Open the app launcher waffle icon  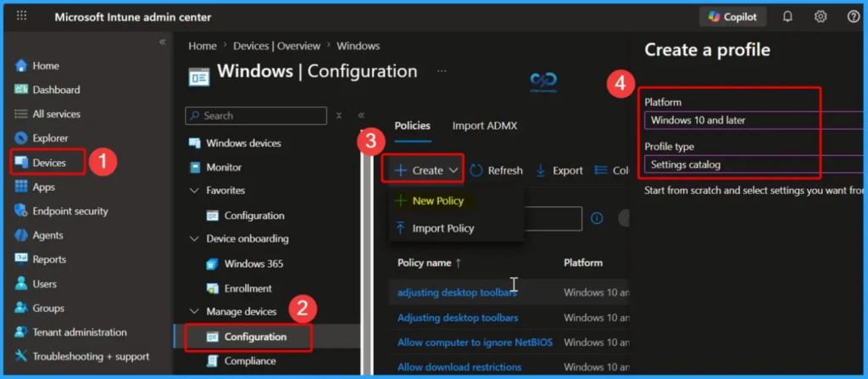[x=21, y=16]
